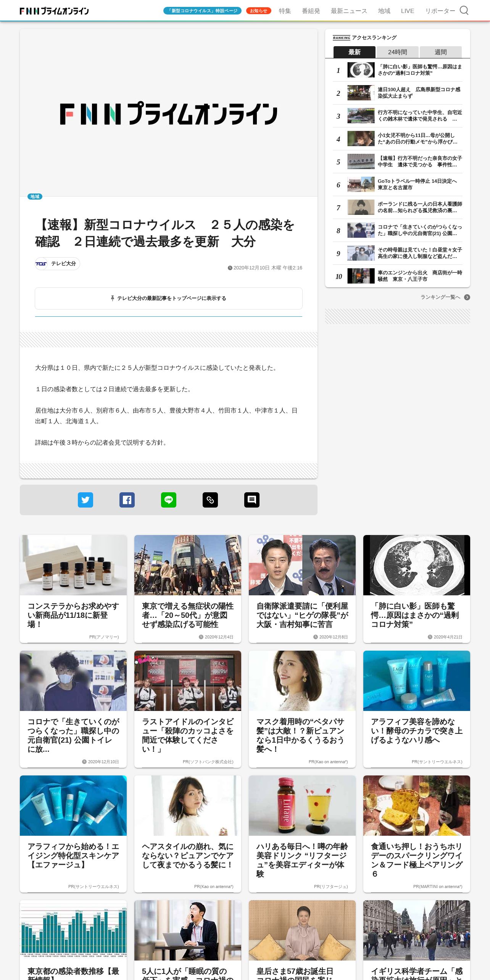The width and height of the screenshot is (490, 980).
Task: Open comments speech bubble icon
Action: [252, 500]
